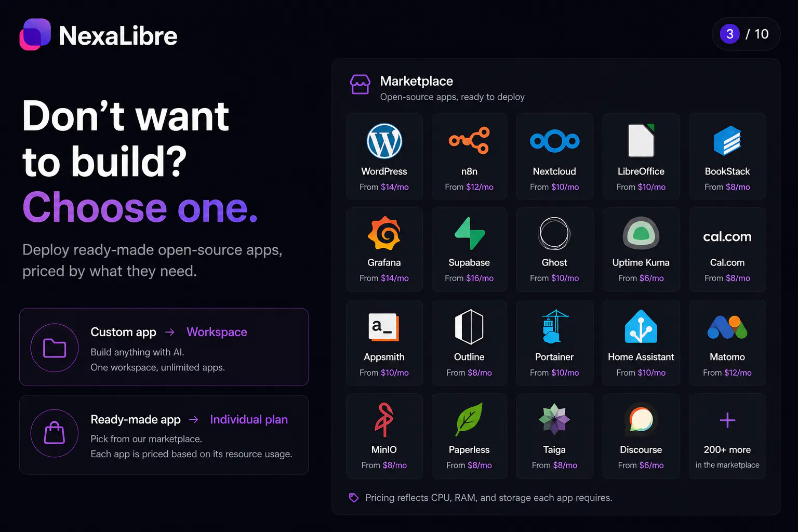Viewport: 798px width, 532px height.
Task: Click the Ghost circle icon
Action: [x=554, y=233]
